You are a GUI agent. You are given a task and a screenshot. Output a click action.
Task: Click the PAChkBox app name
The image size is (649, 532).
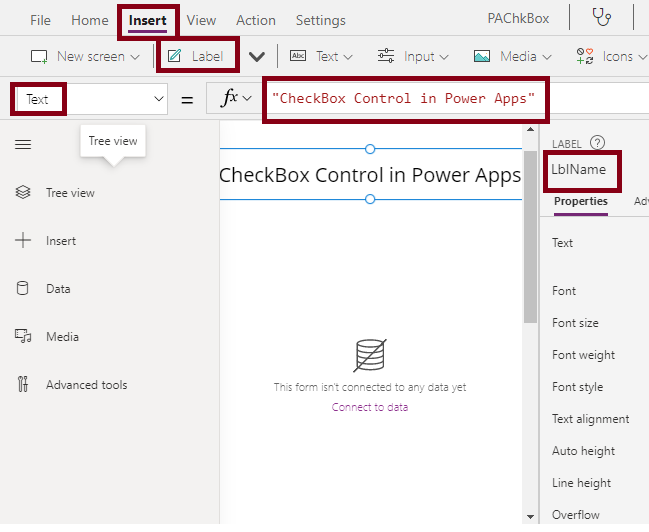518,18
